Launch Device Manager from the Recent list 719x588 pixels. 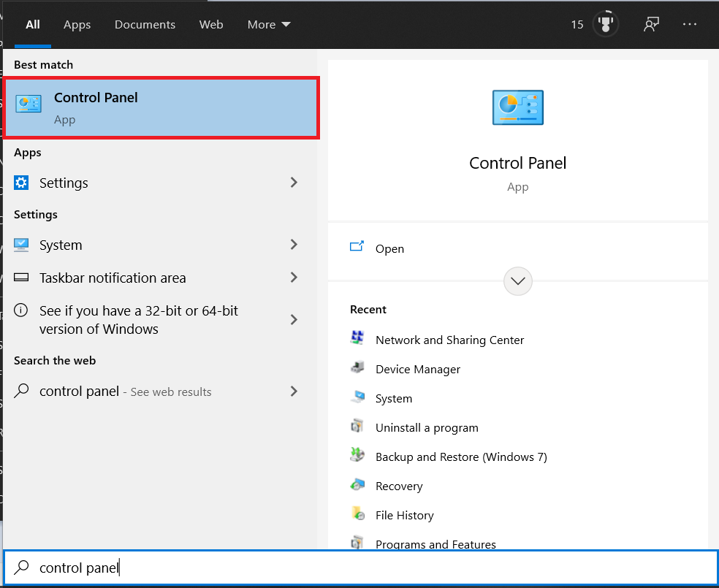(x=417, y=369)
